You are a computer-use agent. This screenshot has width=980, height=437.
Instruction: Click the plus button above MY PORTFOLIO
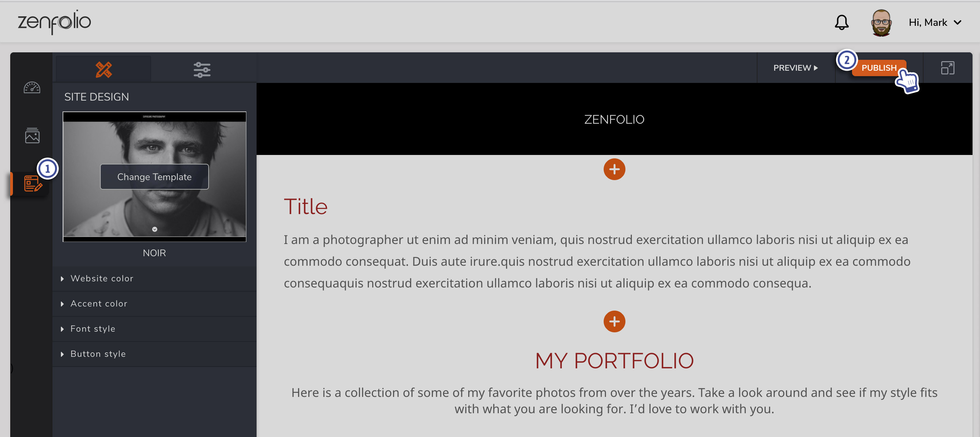pos(614,321)
